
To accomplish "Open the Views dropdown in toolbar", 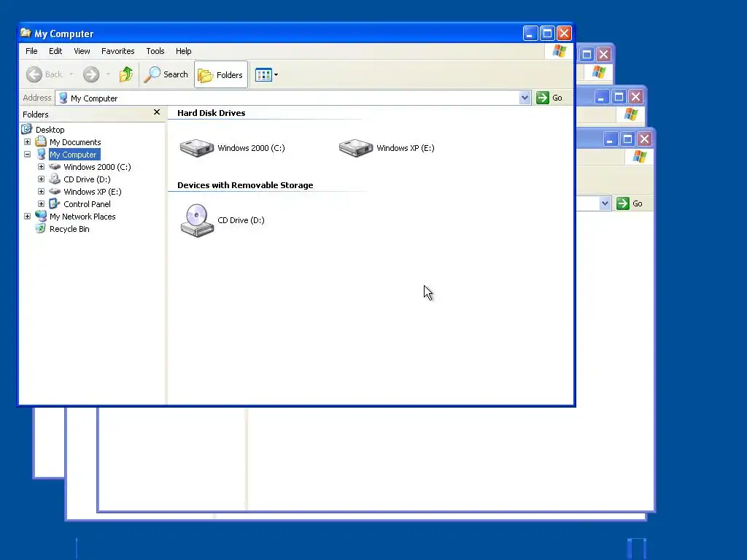I will tap(267, 75).
